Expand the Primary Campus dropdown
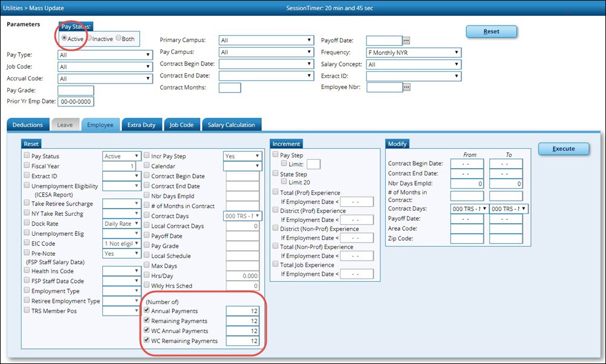 click(266, 41)
